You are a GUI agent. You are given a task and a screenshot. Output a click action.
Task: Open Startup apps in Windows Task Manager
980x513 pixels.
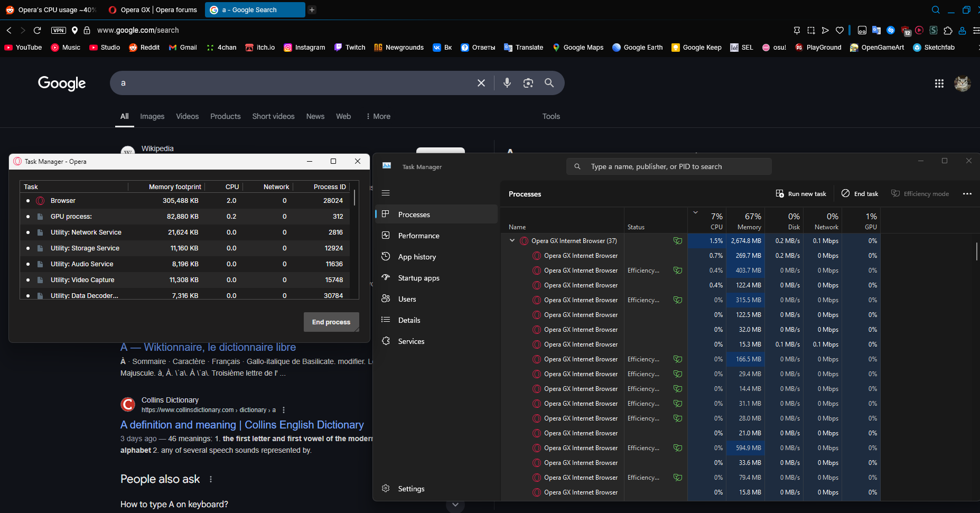point(436,278)
